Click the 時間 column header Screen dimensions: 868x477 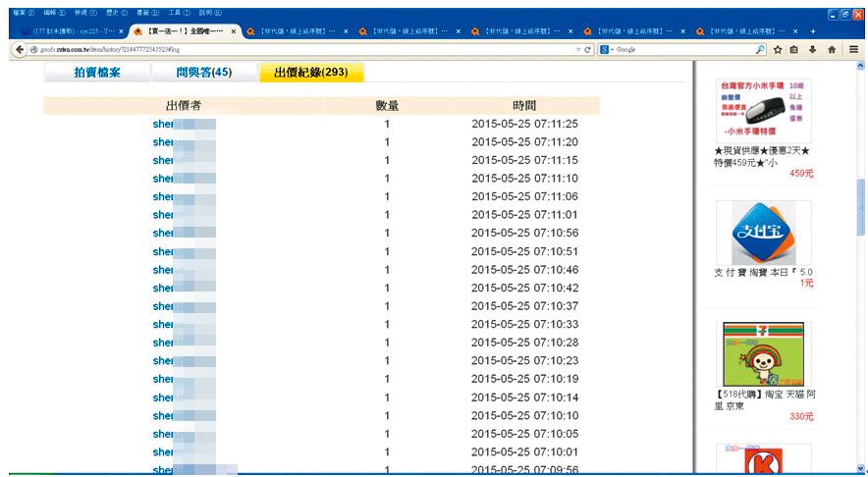pos(524,105)
